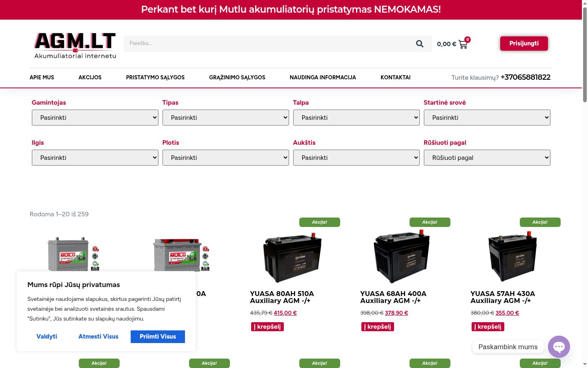Go to the APIE MUS menu item
Screen dimensions: 588x368
(42, 77)
